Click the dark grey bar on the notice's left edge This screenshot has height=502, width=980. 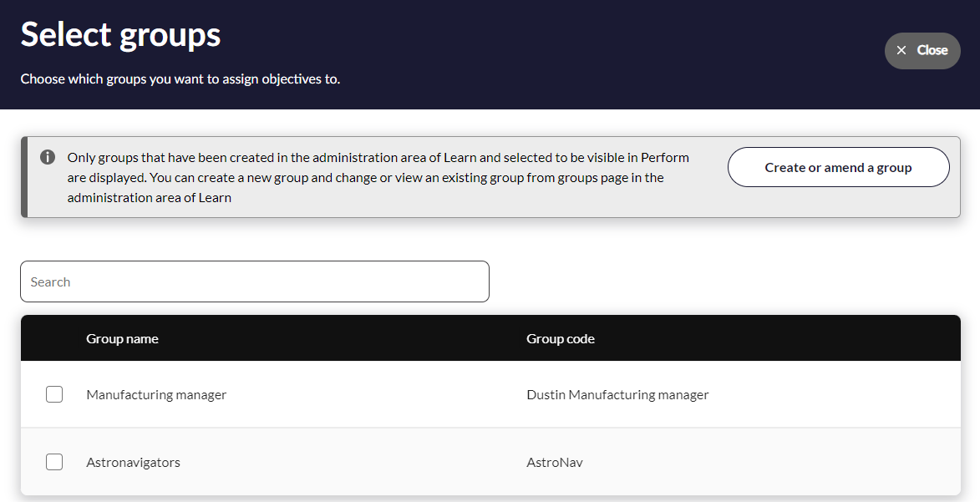pyautogui.click(x=24, y=177)
